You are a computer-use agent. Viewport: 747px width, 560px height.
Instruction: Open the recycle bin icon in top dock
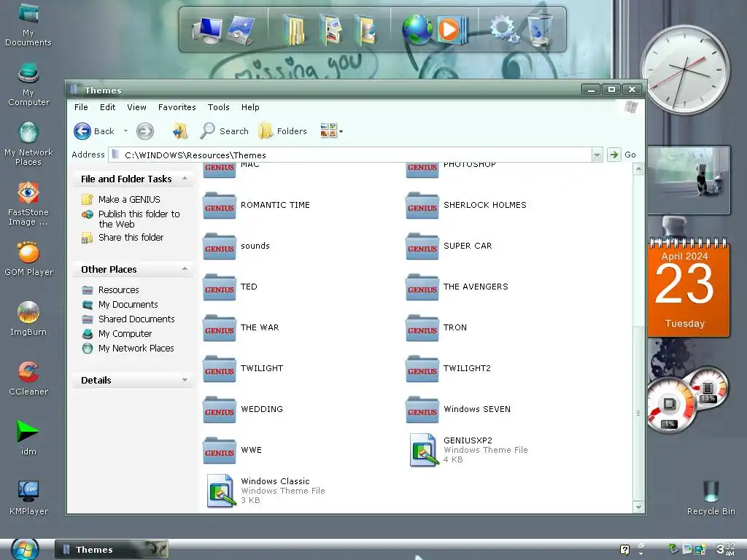[541, 29]
